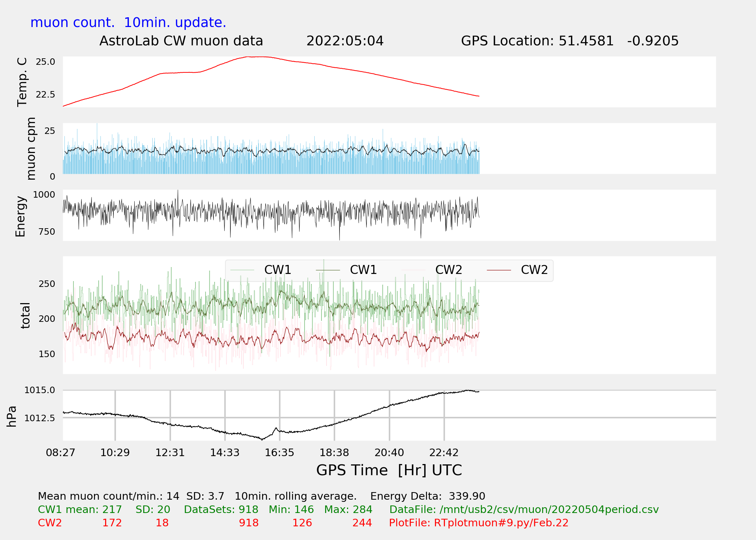Click 'GPS Location: 51.4581 -0.9205' text
The image size is (756, 540).
(570, 41)
